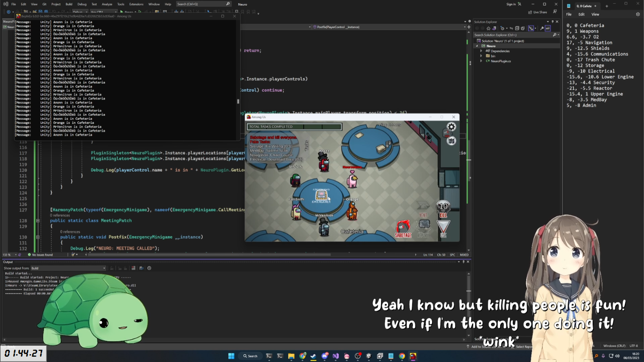Expand the Dependencies node

click(x=481, y=51)
